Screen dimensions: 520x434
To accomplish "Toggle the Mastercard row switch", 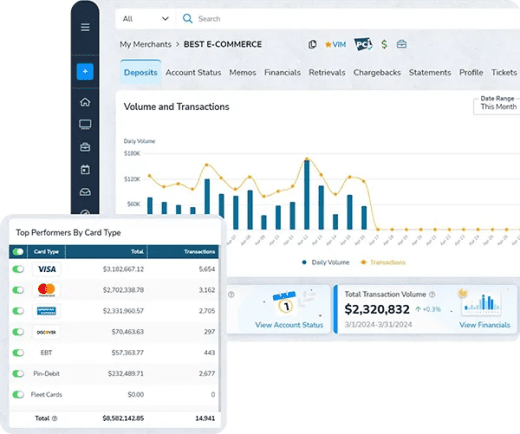I will pos(18,290).
